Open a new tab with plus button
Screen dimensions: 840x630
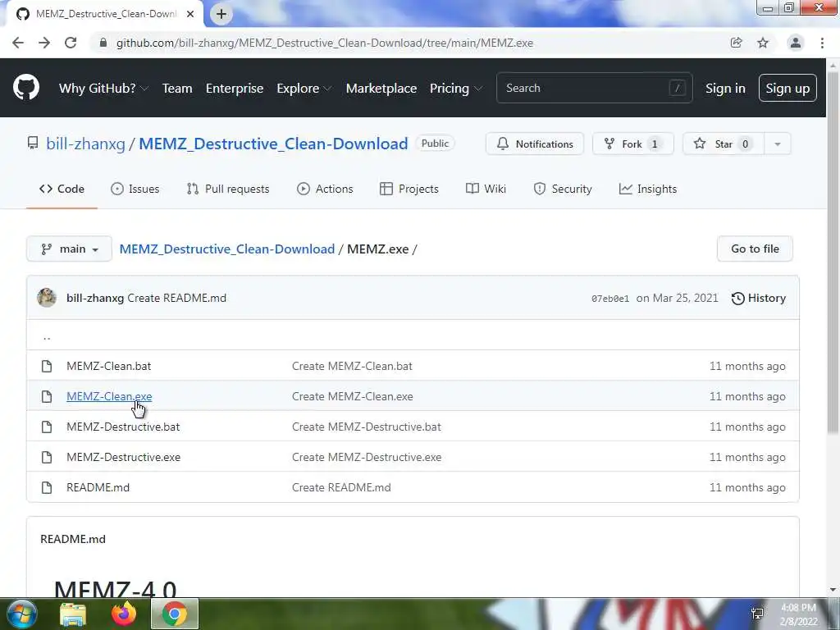tap(221, 14)
